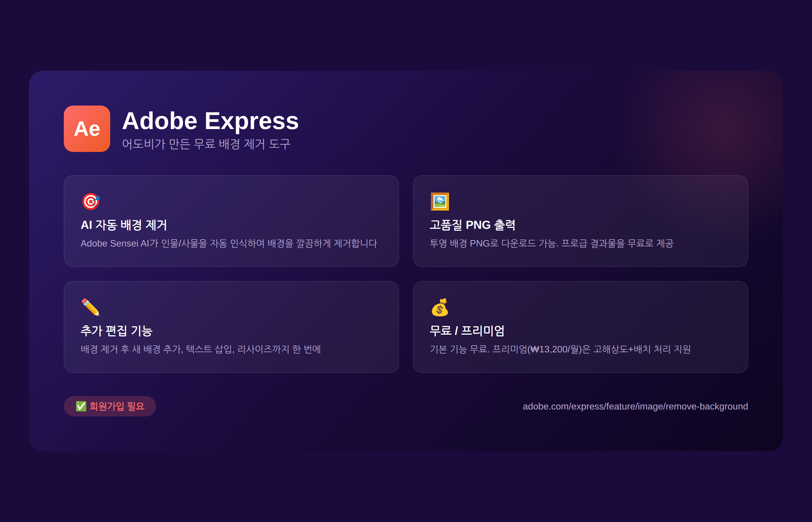The height and width of the screenshot is (522, 812).
Task: Select the pencil icon above 추가 편집 기능
Action: coord(90,307)
